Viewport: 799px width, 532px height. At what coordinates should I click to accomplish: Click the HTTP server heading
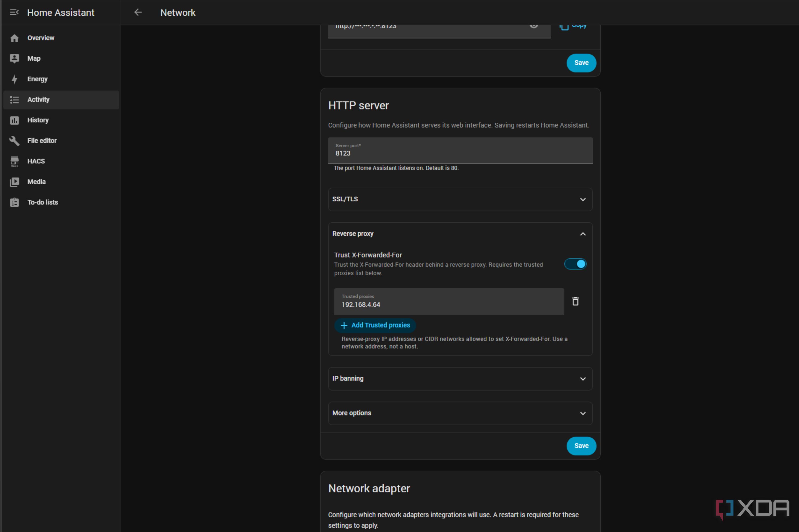pyautogui.click(x=359, y=106)
